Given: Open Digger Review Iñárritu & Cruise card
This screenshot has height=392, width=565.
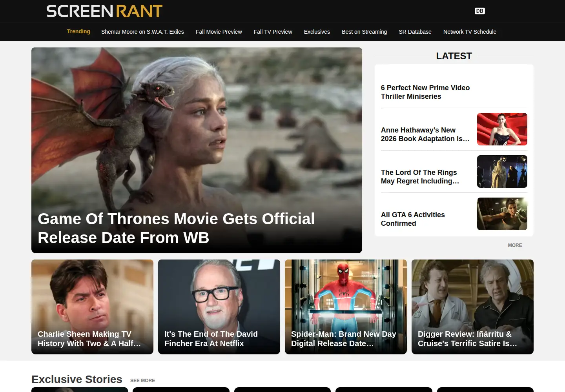Looking at the screenshot, I should (x=472, y=307).
